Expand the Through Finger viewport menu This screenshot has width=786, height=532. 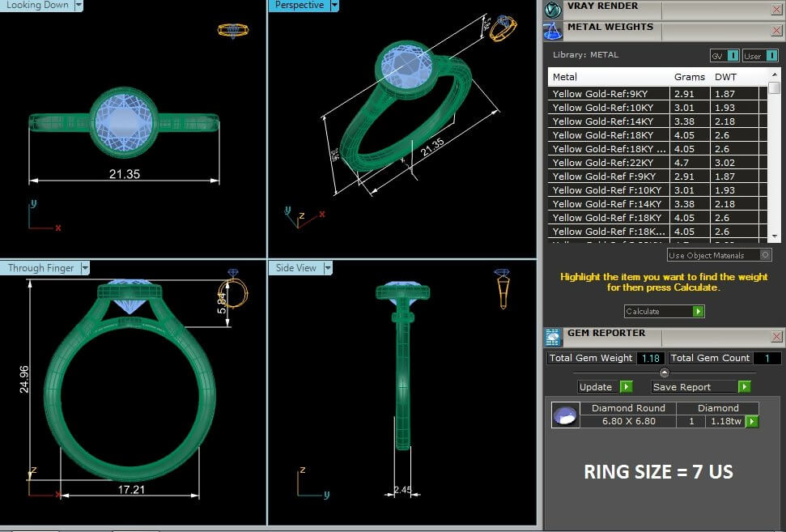coord(84,268)
